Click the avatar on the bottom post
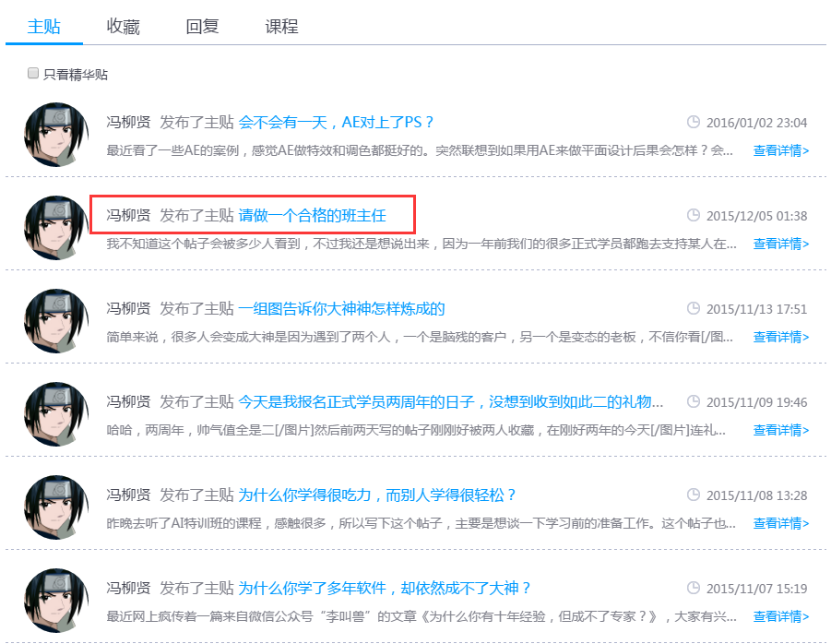This screenshot has height=644, width=831. click(x=54, y=601)
